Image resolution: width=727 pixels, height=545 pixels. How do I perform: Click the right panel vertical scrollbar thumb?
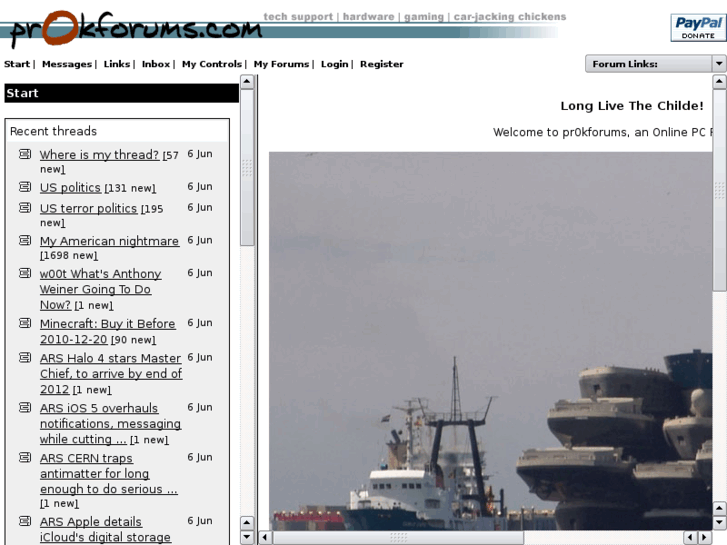pos(719,190)
